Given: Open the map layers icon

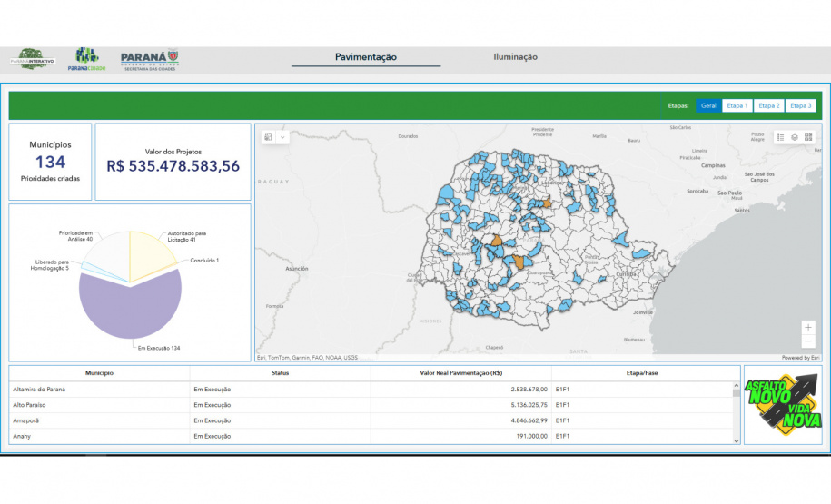Looking at the screenshot, I should [x=794, y=137].
